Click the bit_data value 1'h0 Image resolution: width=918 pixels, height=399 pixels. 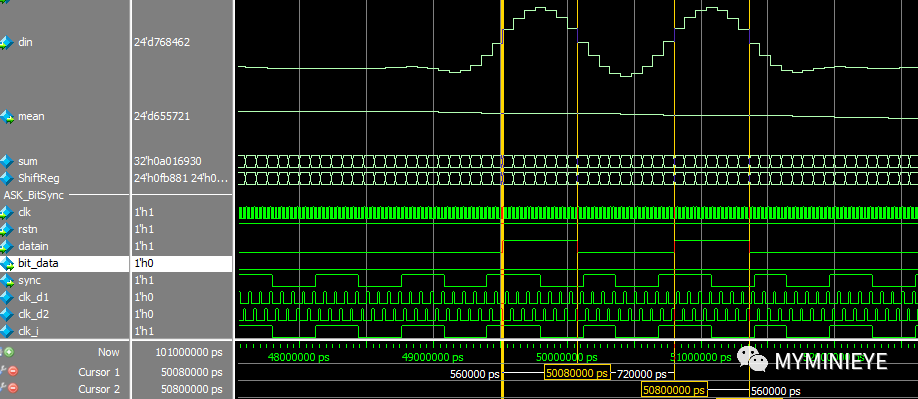[143, 263]
